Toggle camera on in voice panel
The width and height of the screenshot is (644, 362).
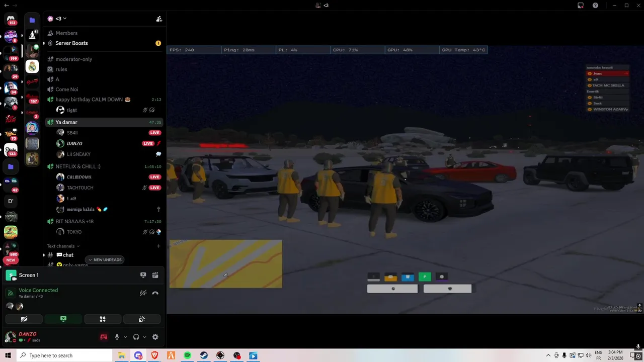click(x=24, y=319)
